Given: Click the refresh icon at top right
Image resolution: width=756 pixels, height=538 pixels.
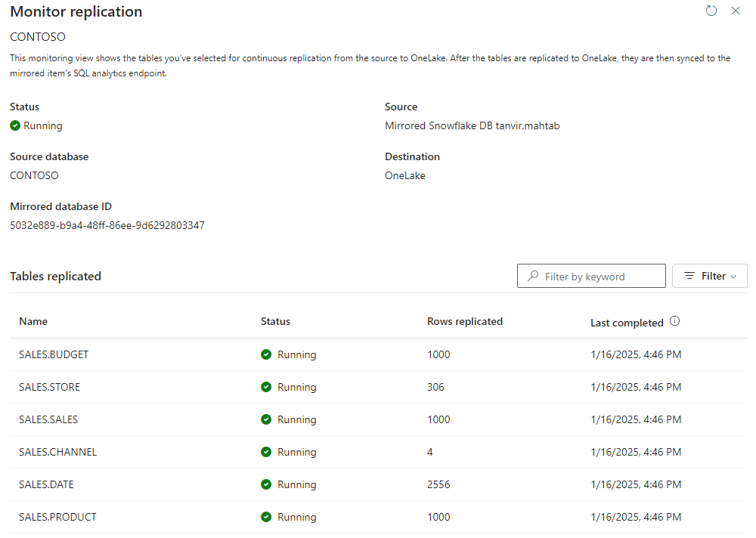Looking at the screenshot, I should 711,11.
